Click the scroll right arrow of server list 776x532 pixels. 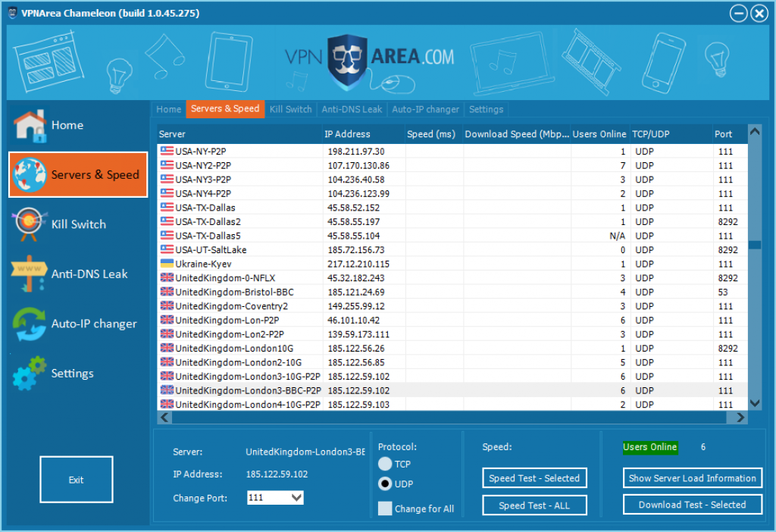(740, 418)
